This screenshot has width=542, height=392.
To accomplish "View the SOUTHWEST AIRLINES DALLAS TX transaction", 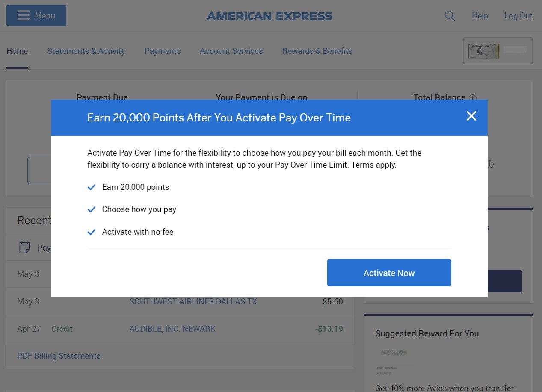I will tap(193, 301).
